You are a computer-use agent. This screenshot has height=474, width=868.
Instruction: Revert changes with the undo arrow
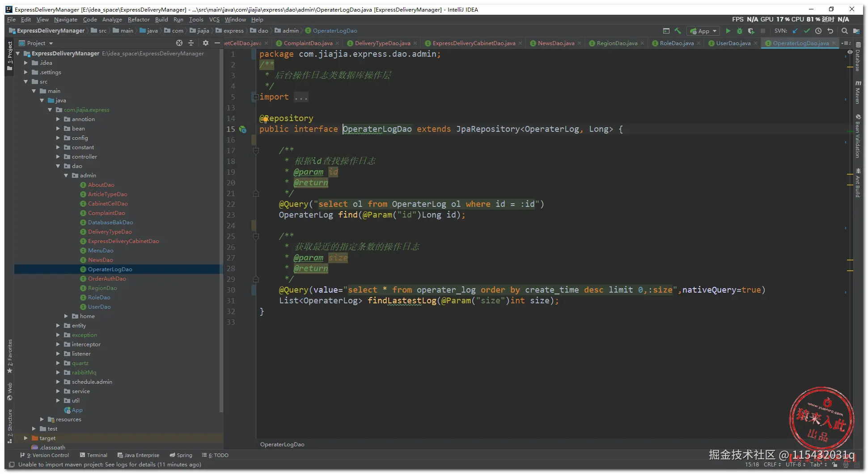[830, 31]
